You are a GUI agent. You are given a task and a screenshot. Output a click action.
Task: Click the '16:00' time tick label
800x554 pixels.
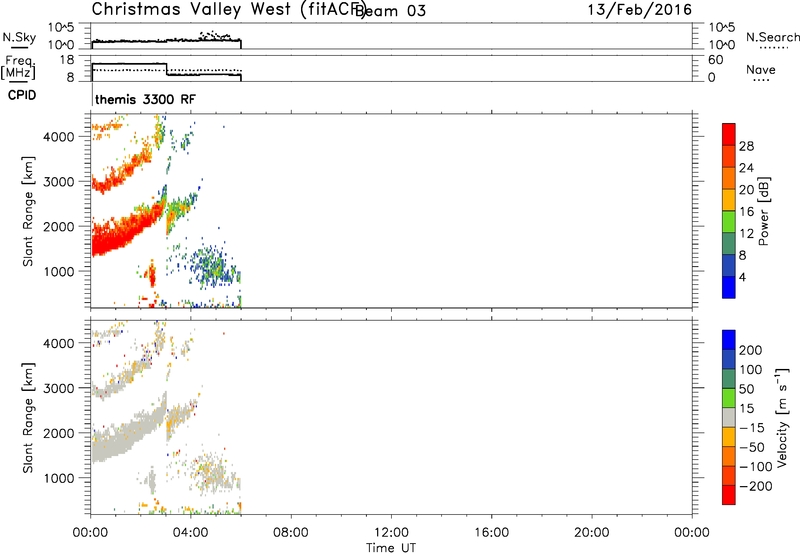coord(491,533)
